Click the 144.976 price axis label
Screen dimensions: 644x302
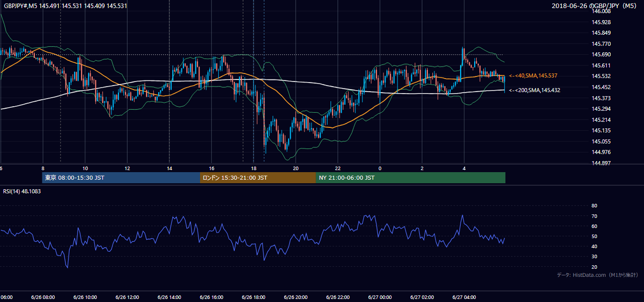[602, 152]
